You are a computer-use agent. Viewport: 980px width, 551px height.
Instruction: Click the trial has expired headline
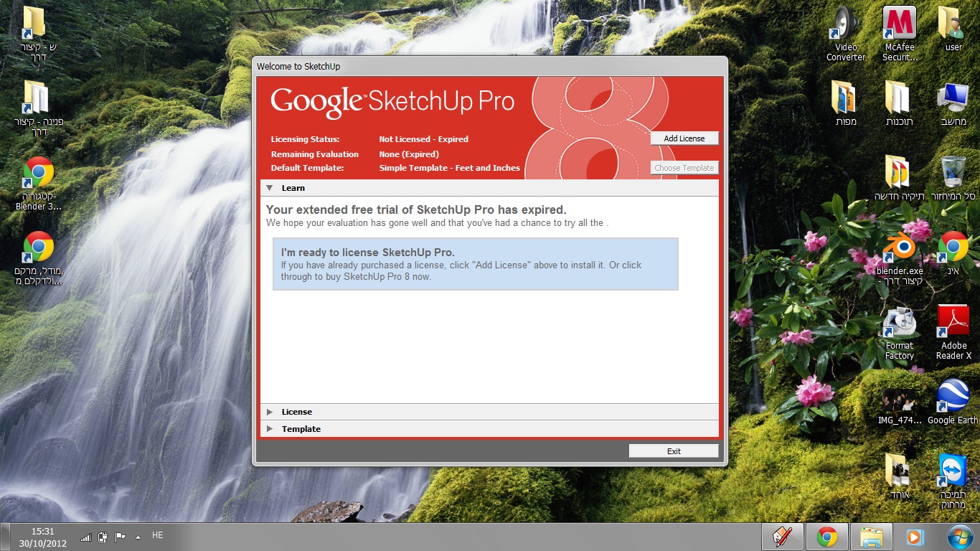point(416,209)
